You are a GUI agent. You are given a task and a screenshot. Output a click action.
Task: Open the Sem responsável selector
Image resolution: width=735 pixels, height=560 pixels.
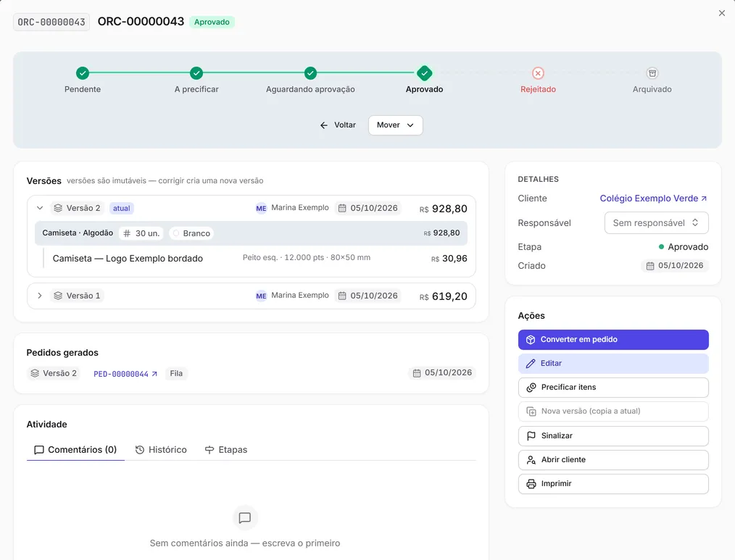[x=656, y=223]
